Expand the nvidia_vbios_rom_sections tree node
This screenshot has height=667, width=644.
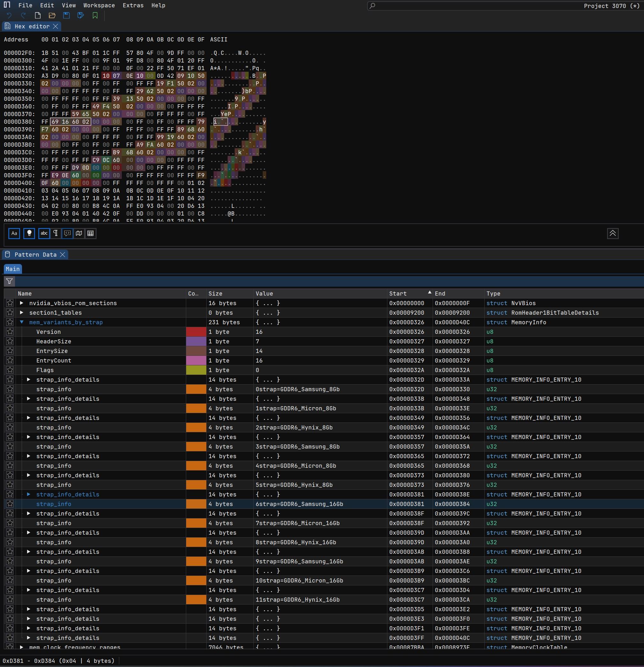(x=22, y=303)
